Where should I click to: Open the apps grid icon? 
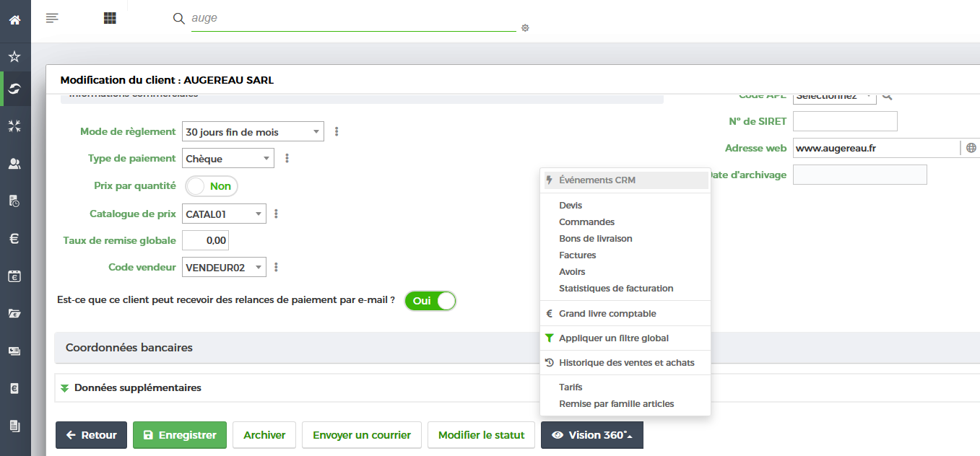coord(110,18)
